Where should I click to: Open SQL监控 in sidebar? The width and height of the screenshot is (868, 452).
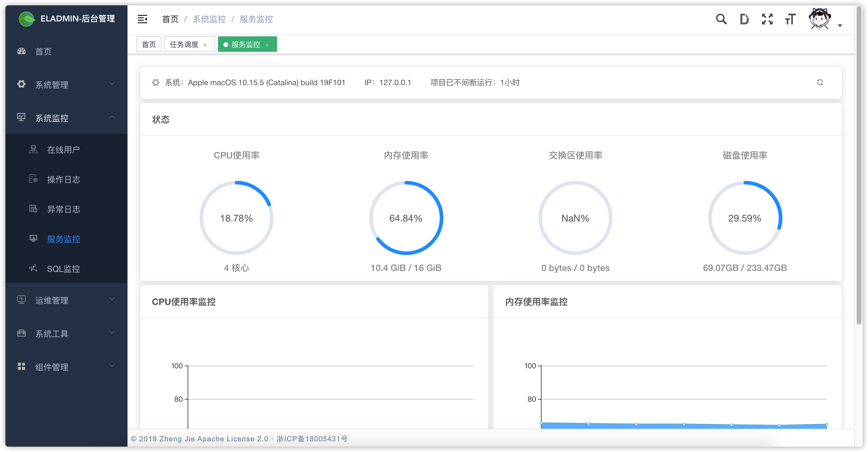pos(63,269)
